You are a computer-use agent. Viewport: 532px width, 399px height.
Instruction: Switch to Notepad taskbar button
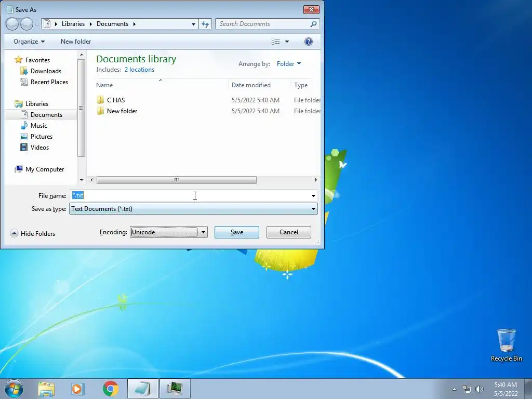(143, 389)
